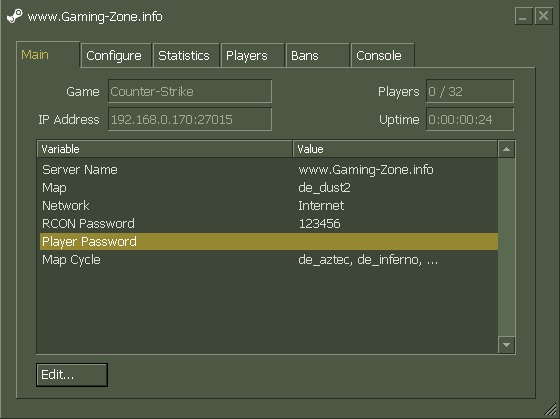Click the de_dust2 map value
The image size is (560, 419).
tap(324, 188)
